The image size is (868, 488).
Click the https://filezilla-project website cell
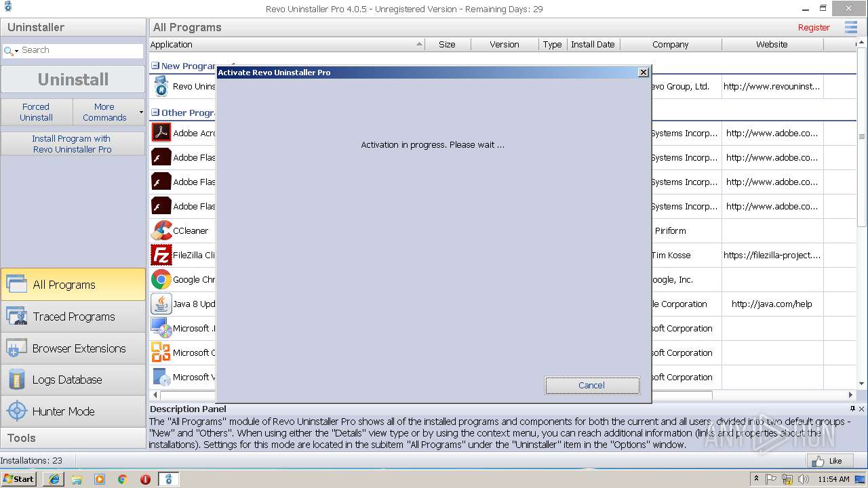click(x=772, y=255)
